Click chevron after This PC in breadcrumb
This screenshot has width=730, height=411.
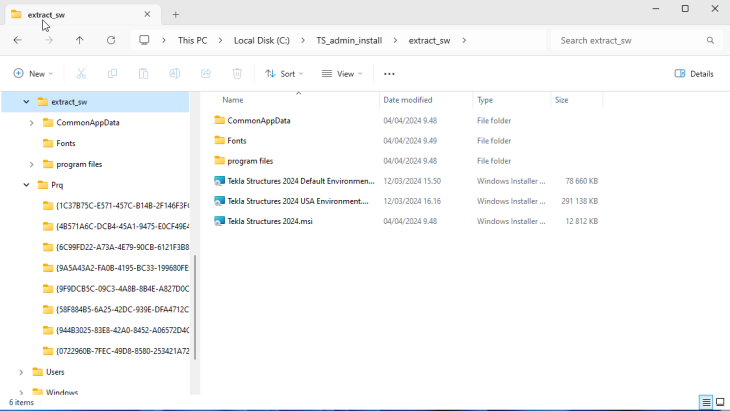click(x=220, y=40)
